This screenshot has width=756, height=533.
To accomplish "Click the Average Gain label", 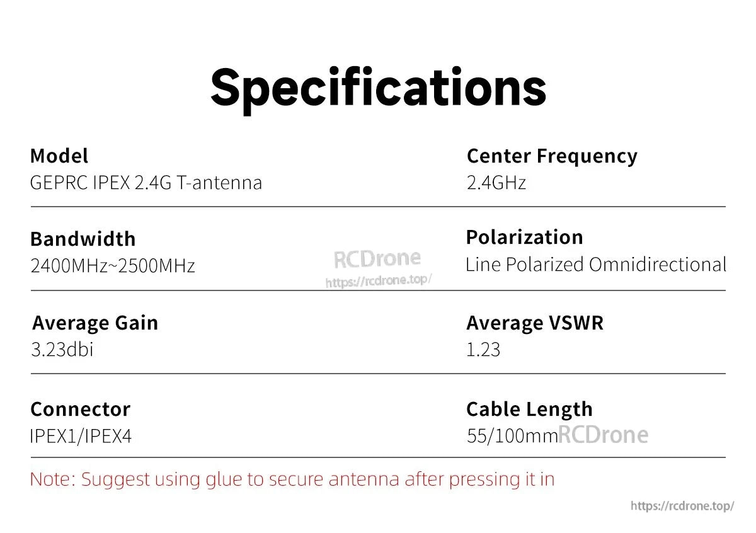I will (95, 323).
